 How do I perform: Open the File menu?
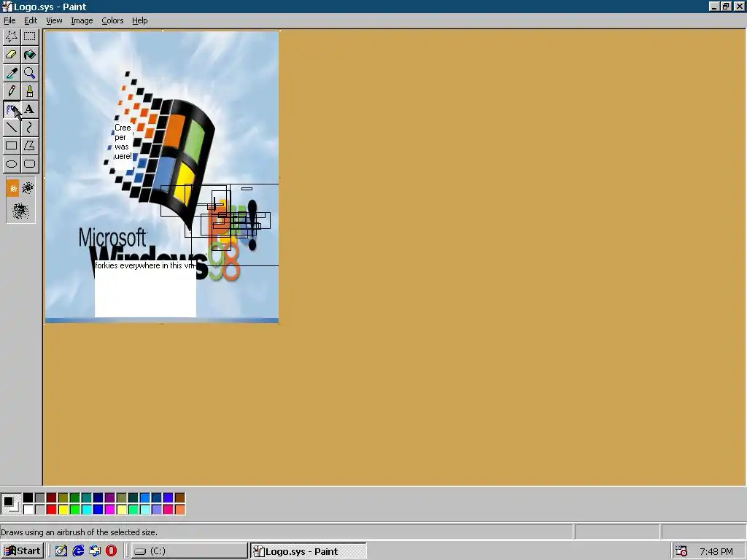tap(9, 20)
